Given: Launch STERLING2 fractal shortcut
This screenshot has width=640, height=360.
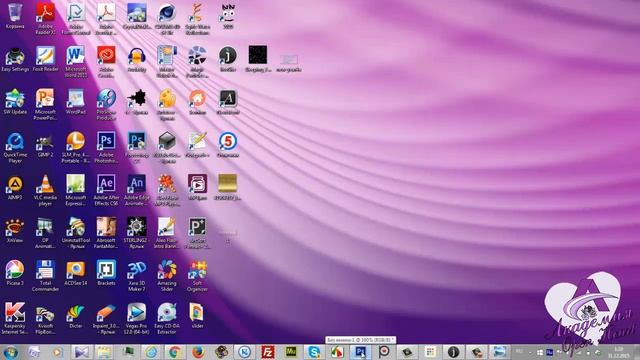Looking at the screenshot, I should 137,233.
